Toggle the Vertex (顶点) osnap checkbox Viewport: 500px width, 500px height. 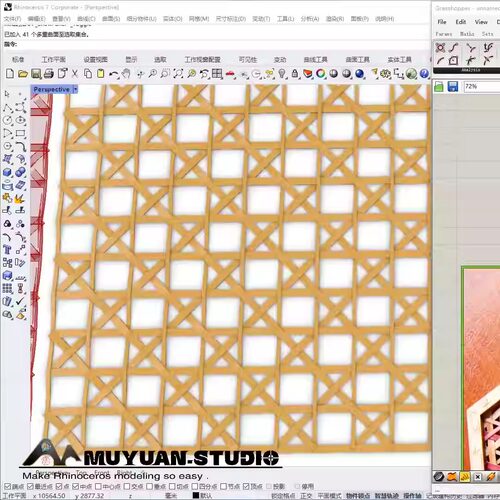pyautogui.click(x=246, y=486)
